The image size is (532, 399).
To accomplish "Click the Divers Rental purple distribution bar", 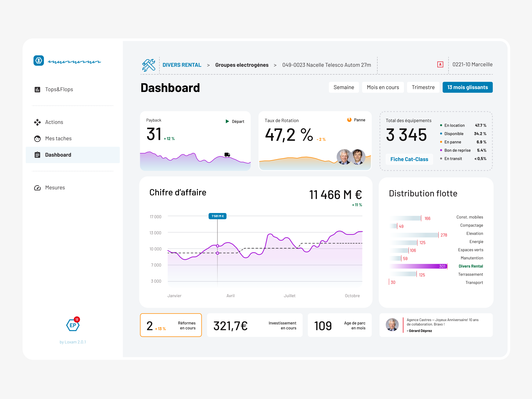I will coord(418,266).
